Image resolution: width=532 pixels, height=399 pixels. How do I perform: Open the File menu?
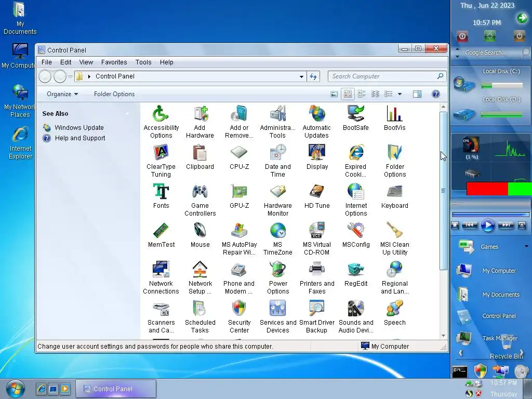pyautogui.click(x=46, y=62)
